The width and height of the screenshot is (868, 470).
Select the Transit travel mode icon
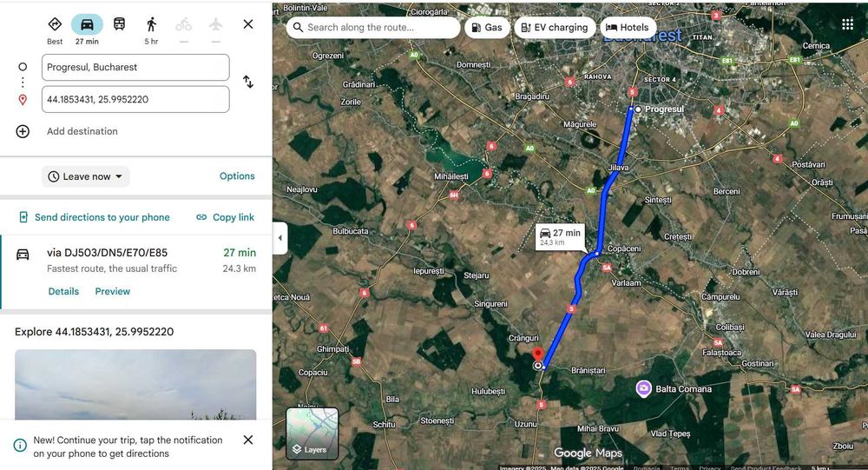coord(119,24)
